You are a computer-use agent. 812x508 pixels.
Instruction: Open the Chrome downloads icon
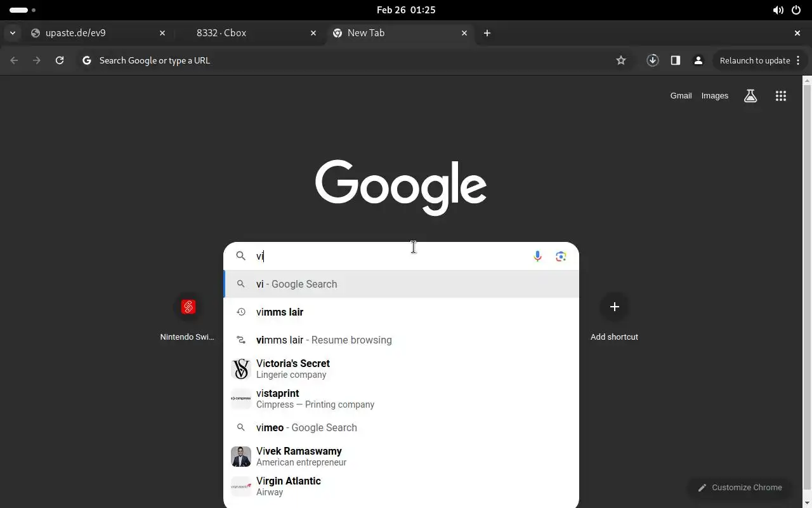coord(653,60)
